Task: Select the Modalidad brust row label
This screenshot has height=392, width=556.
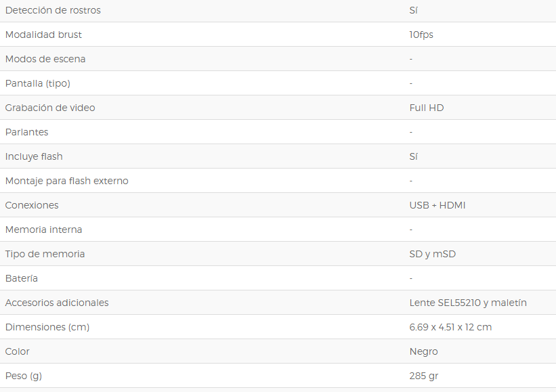Action: [x=43, y=35]
